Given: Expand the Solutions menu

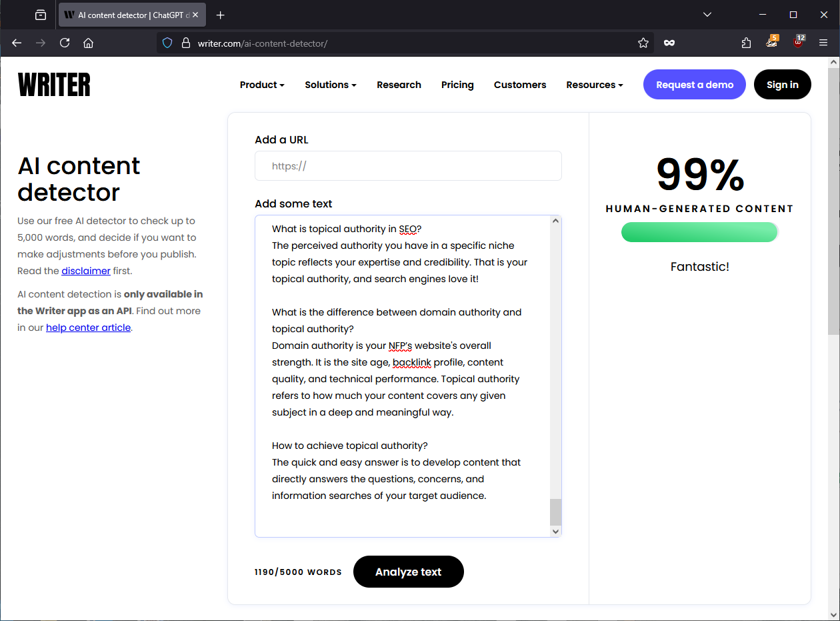Looking at the screenshot, I should point(331,85).
